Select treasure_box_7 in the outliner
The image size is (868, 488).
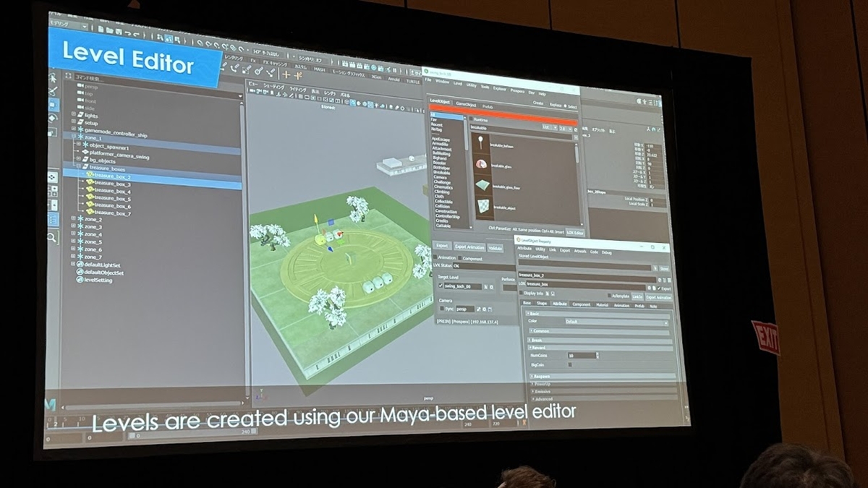[112, 213]
